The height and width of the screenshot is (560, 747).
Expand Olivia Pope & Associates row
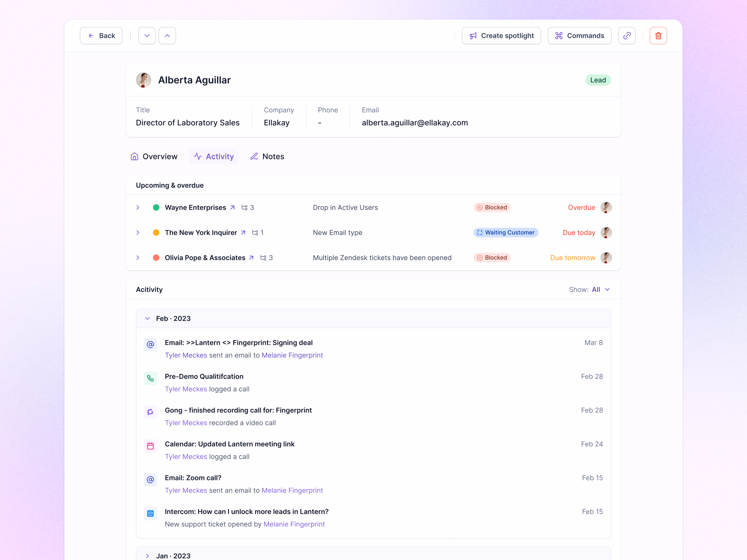138,258
